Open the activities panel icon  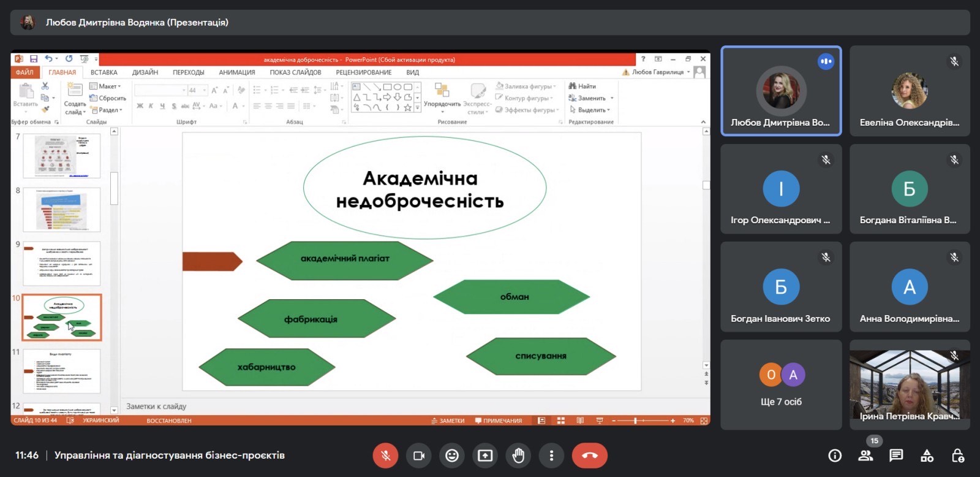tap(927, 456)
